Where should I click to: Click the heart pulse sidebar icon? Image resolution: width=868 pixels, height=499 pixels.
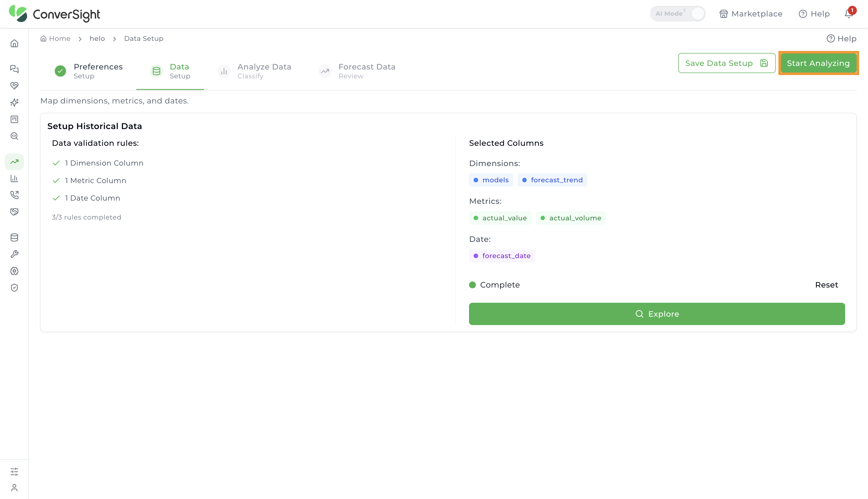pos(14,86)
